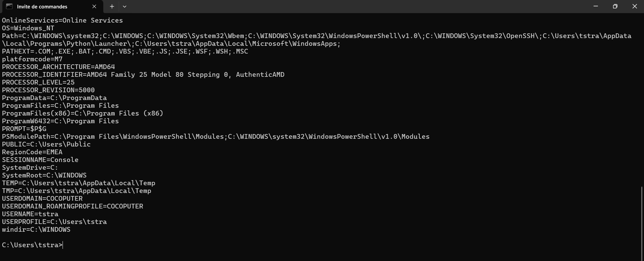Viewport: 644px width, 261px height.
Task: Click the OS=Windows_NT line
Action: click(28, 28)
